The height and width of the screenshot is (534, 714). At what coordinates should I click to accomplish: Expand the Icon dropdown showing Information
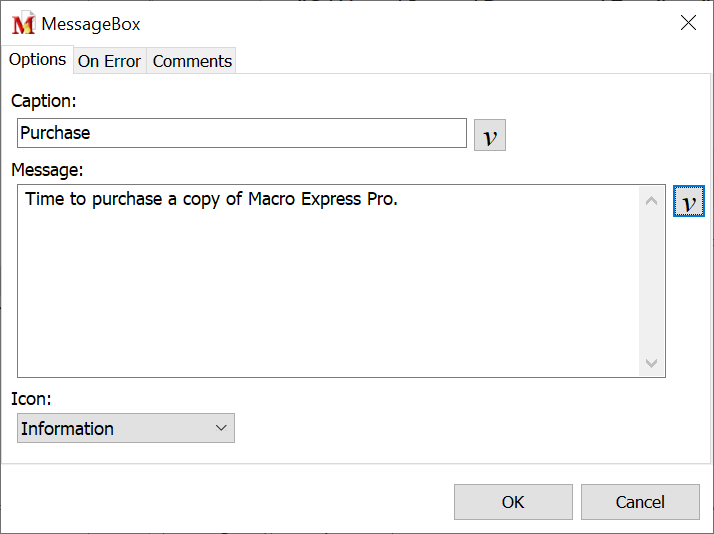point(126,428)
